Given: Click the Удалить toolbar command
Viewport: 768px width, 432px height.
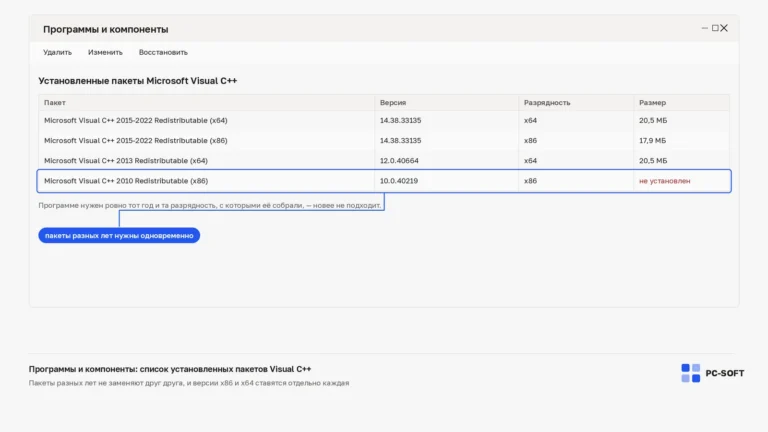Looking at the screenshot, I should coord(57,52).
